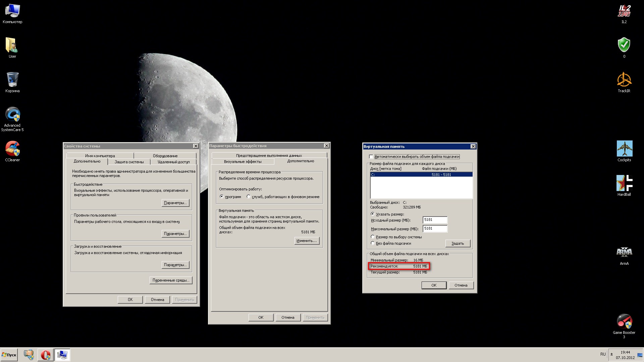Select the HardBall desktop icon
The height and width of the screenshot is (362, 644).
(624, 183)
